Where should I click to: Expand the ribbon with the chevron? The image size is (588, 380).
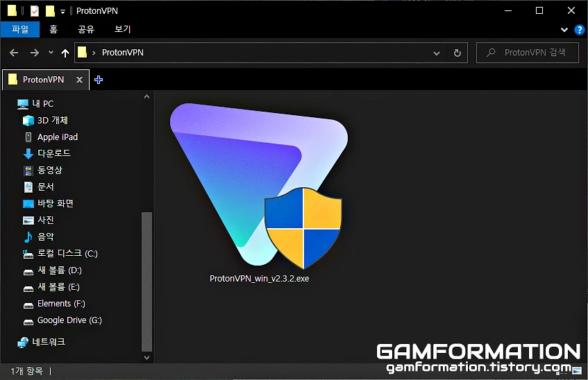(x=564, y=30)
